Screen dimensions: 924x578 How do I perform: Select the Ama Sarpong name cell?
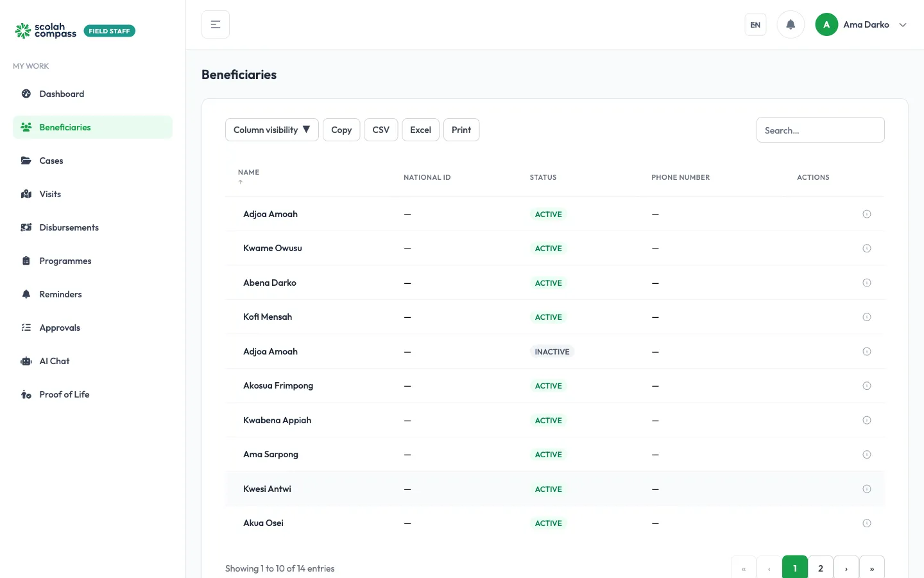point(271,455)
